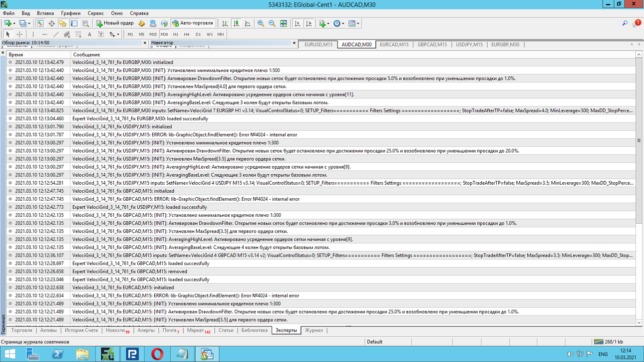This screenshot has height=362, width=644.
Task: Expand the new chart dropdown arrow
Action: coord(14,23)
